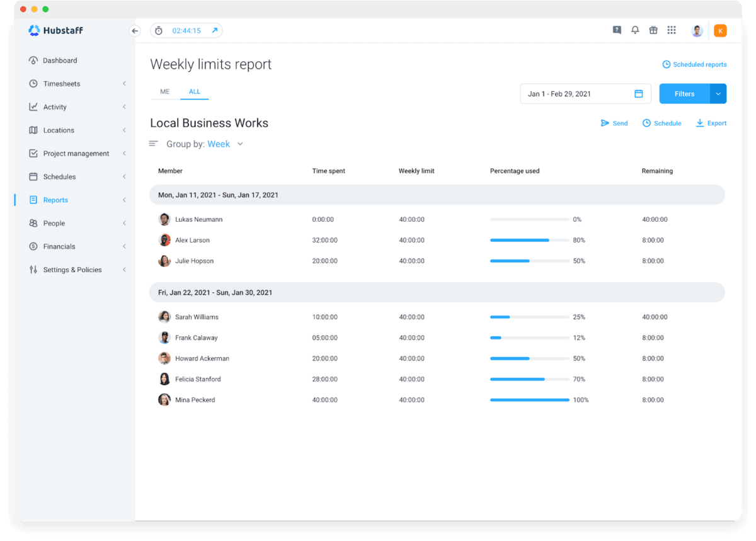Click Mina Peckerd's 100% progress bar
Screen dimensions: 756x541
(x=529, y=399)
